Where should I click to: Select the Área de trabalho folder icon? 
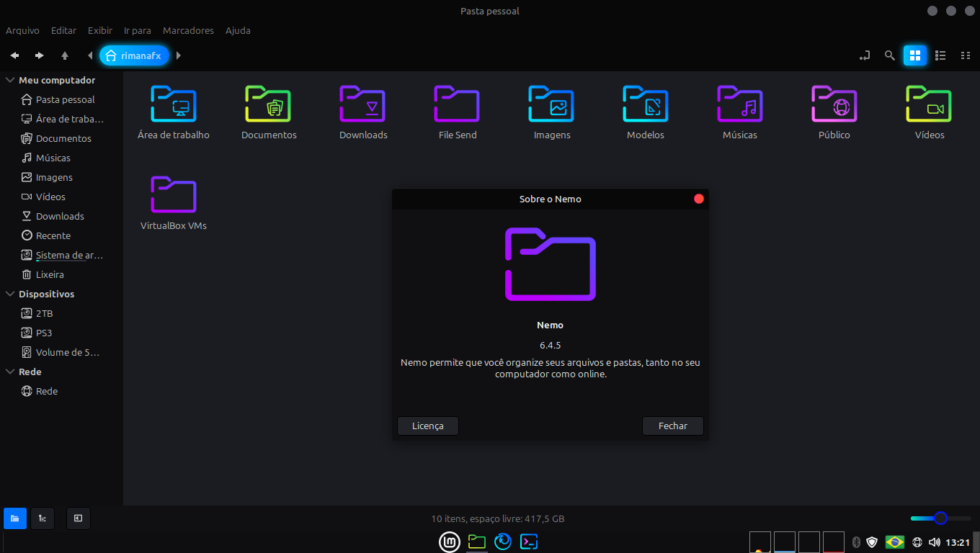(x=174, y=104)
